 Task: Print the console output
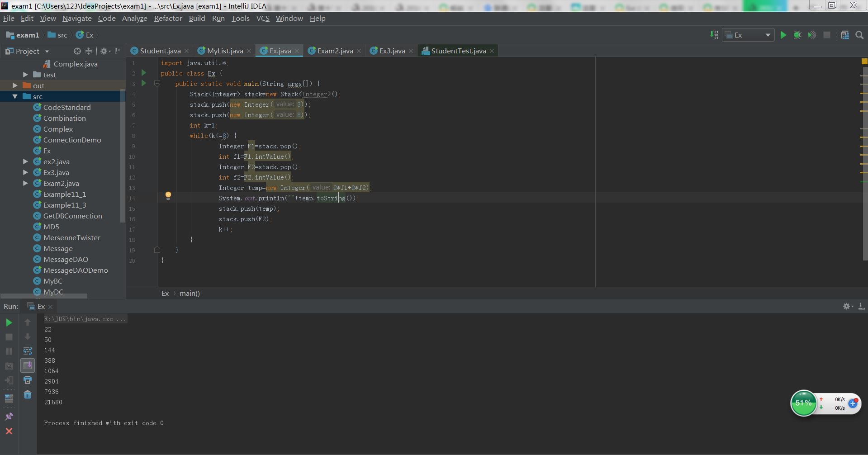pos(28,380)
